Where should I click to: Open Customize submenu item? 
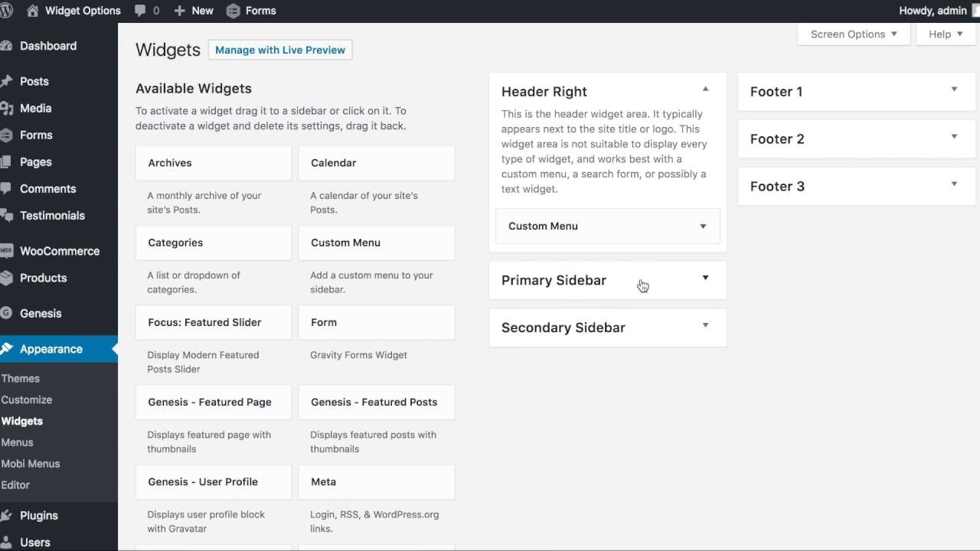pyautogui.click(x=27, y=399)
